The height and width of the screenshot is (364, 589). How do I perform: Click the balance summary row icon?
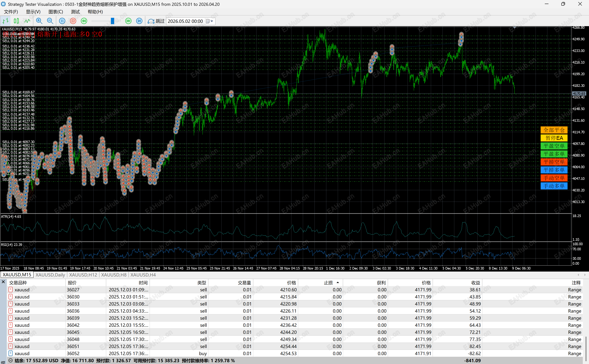pos(11,361)
